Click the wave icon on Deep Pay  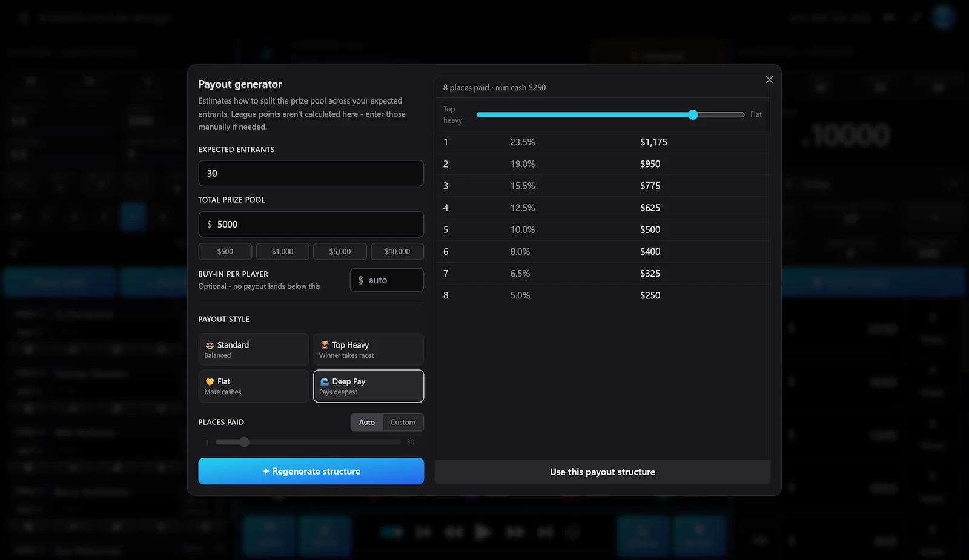tap(325, 381)
